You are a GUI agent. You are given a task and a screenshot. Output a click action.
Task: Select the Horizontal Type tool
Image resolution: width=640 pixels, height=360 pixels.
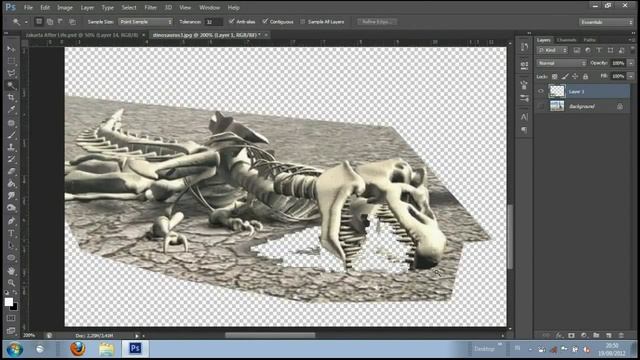point(11,233)
